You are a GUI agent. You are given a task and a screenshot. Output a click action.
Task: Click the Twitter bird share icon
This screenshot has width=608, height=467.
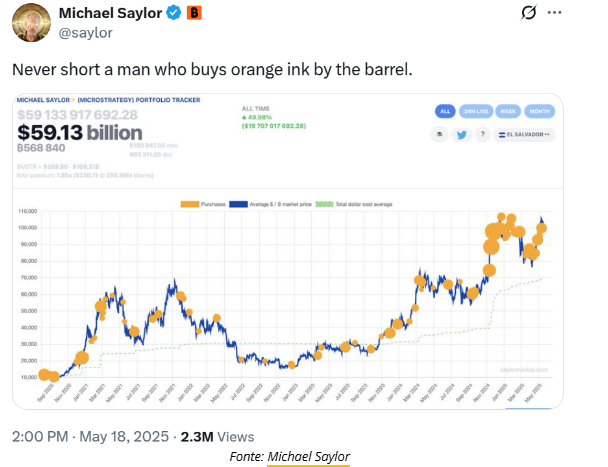461,135
